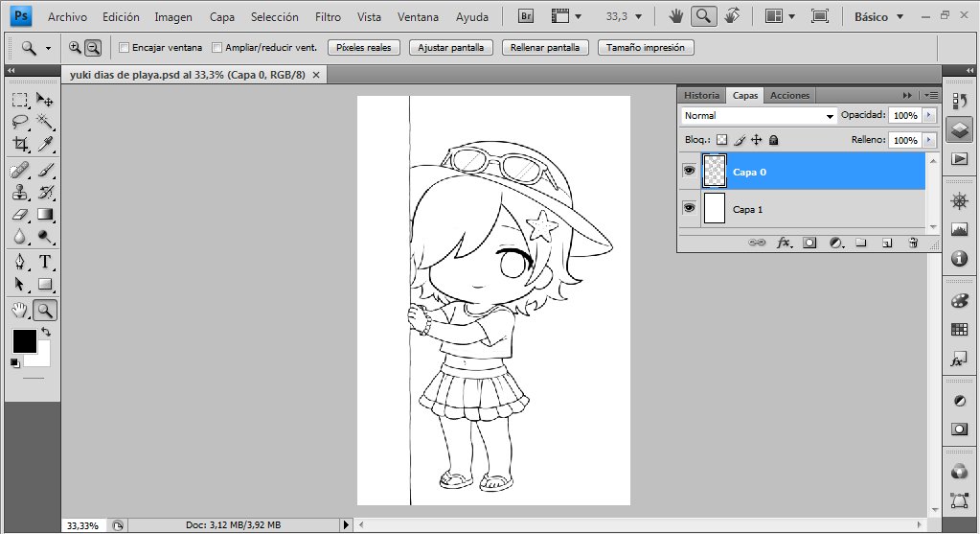The width and height of the screenshot is (980, 534).
Task: Click the Rotate View tool in top bar
Action: point(733,15)
